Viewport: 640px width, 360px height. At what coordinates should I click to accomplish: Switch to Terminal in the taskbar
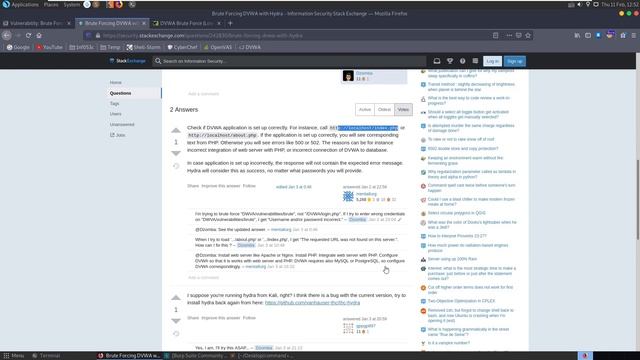point(46,356)
